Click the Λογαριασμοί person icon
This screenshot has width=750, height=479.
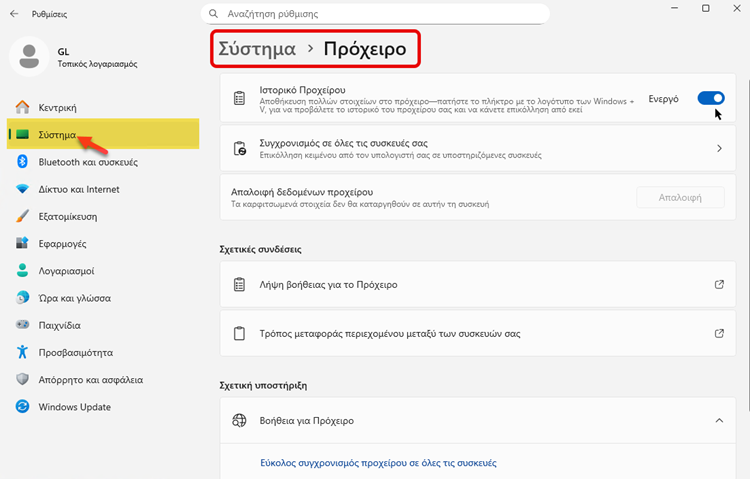(x=22, y=270)
